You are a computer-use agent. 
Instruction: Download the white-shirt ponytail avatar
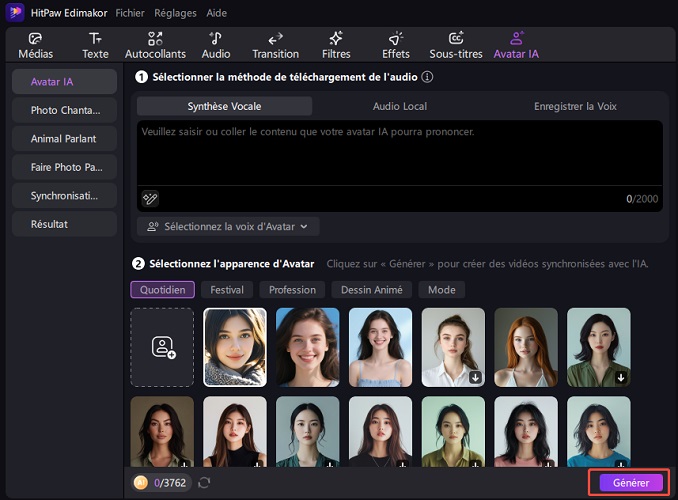pyautogui.click(x=475, y=377)
